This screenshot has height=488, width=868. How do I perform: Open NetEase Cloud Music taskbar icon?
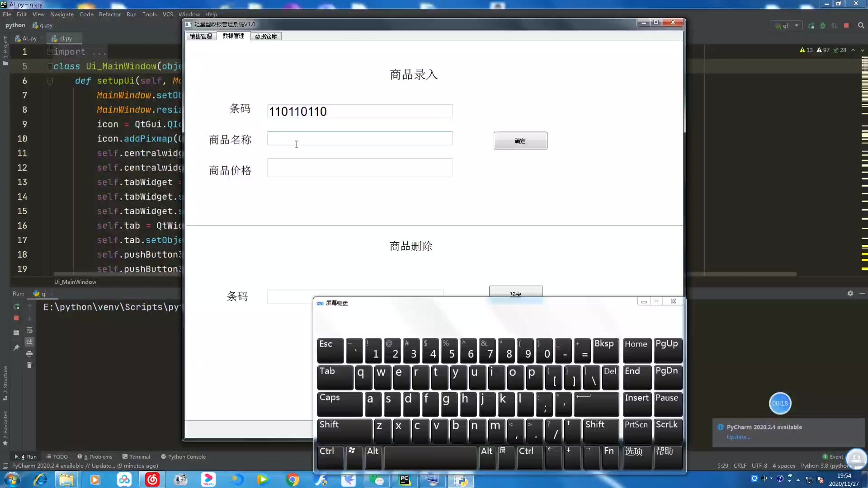152,480
